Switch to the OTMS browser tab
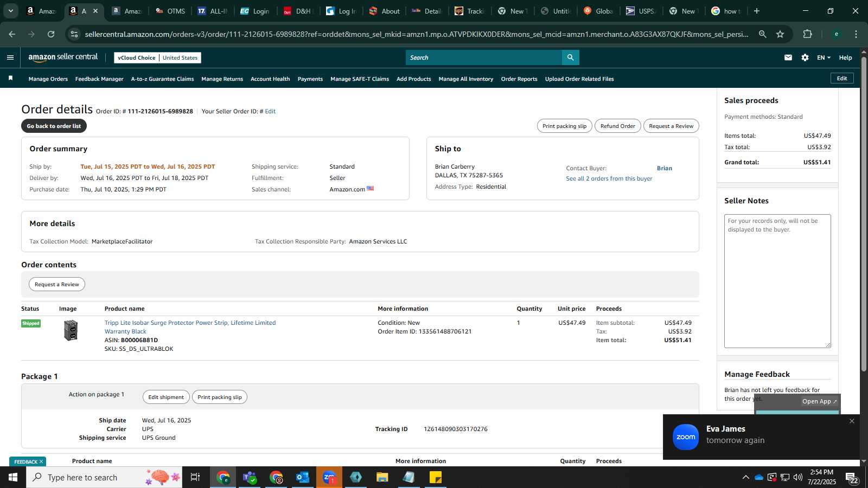 tap(170, 11)
